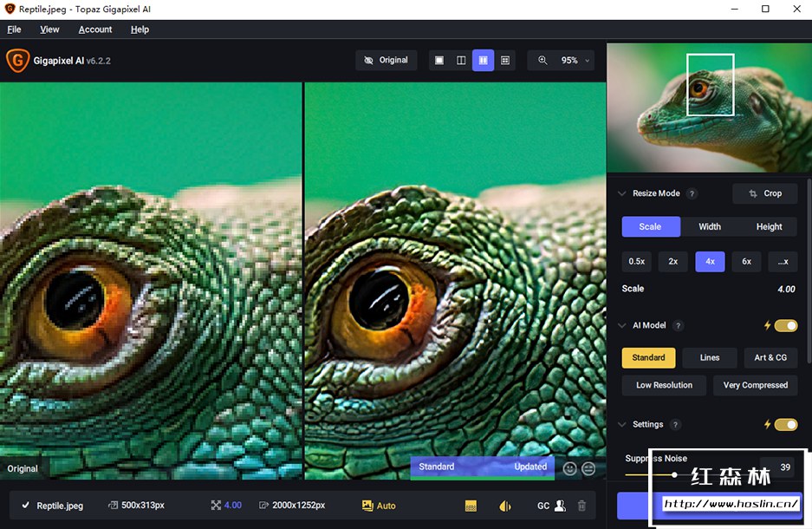Select the Very Compressed model

pos(756,385)
